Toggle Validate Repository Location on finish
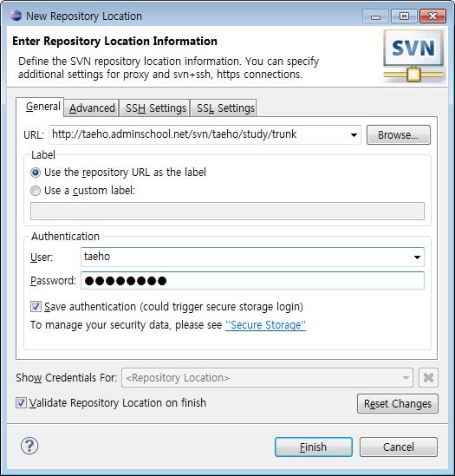 pos(21,403)
